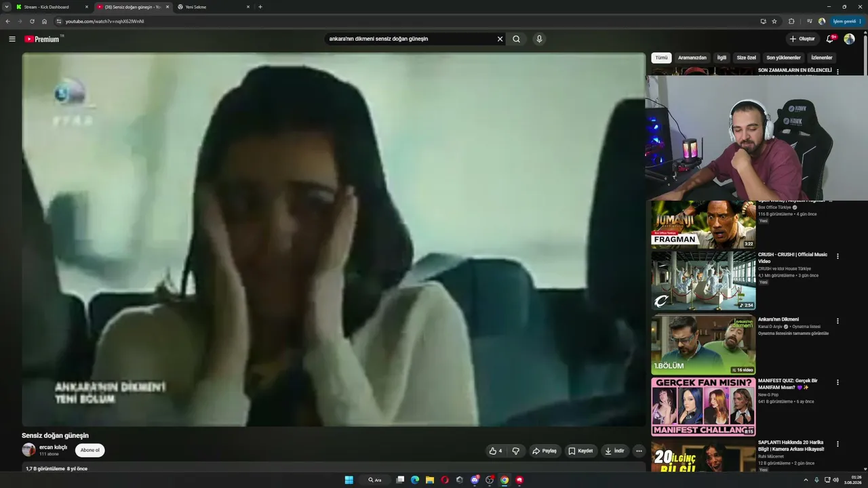The height and width of the screenshot is (488, 868).
Task: Open options for SAPLANTI Hakkında video
Action: click(x=837, y=444)
